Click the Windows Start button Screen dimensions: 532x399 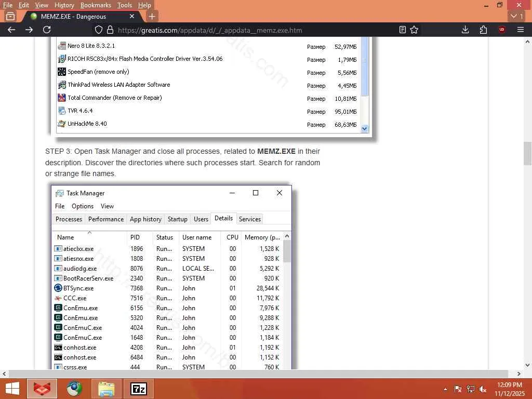point(12,389)
